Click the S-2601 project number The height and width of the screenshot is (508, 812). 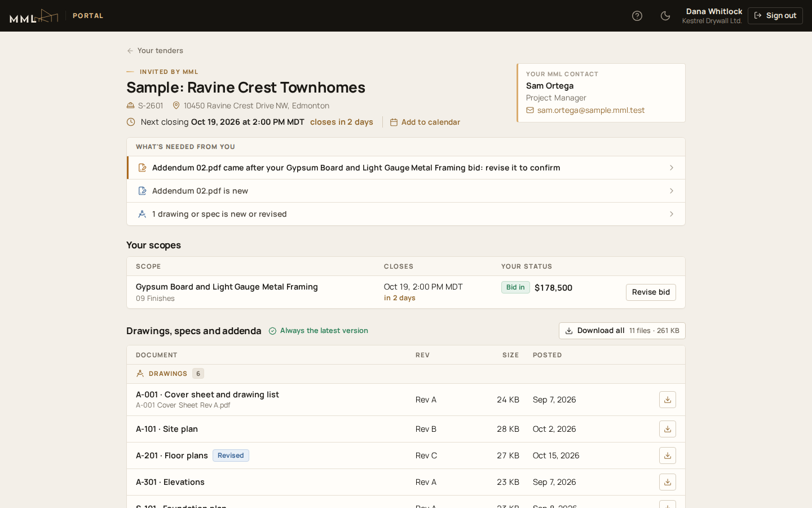(x=151, y=106)
